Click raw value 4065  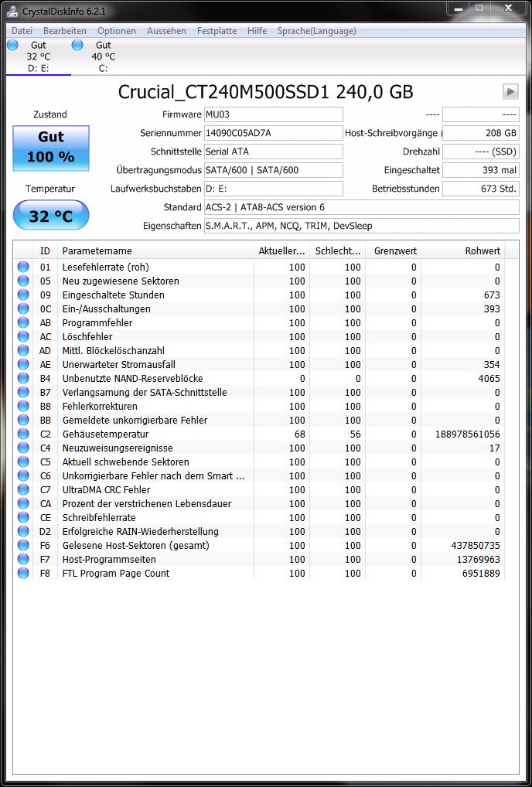coord(489,378)
